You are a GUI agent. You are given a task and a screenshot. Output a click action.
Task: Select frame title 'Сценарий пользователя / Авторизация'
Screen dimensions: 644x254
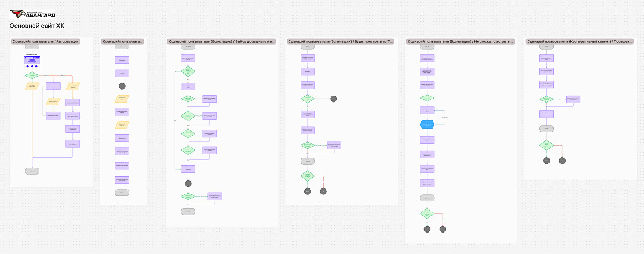click(46, 41)
